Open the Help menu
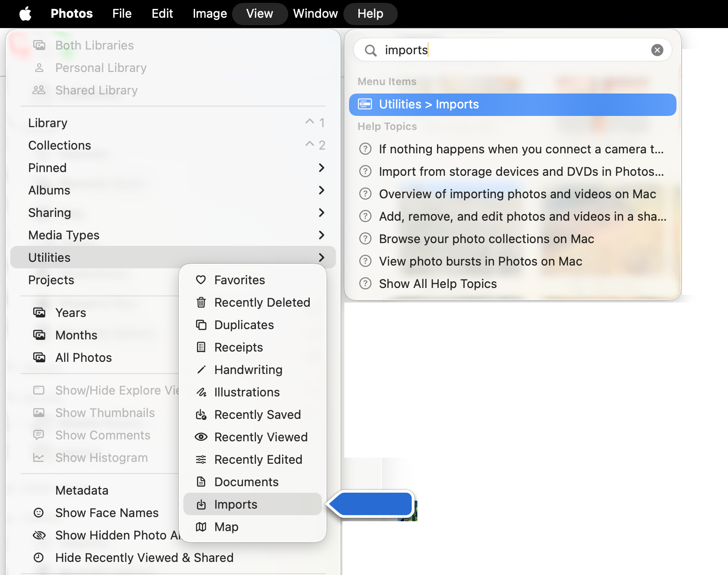 point(371,14)
